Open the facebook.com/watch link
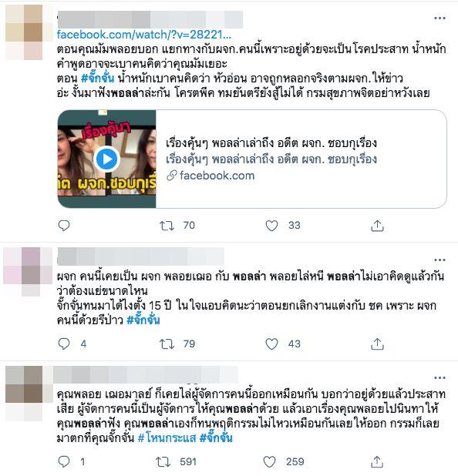The image size is (458, 476). pyautogui.click(x=143, y=35)
